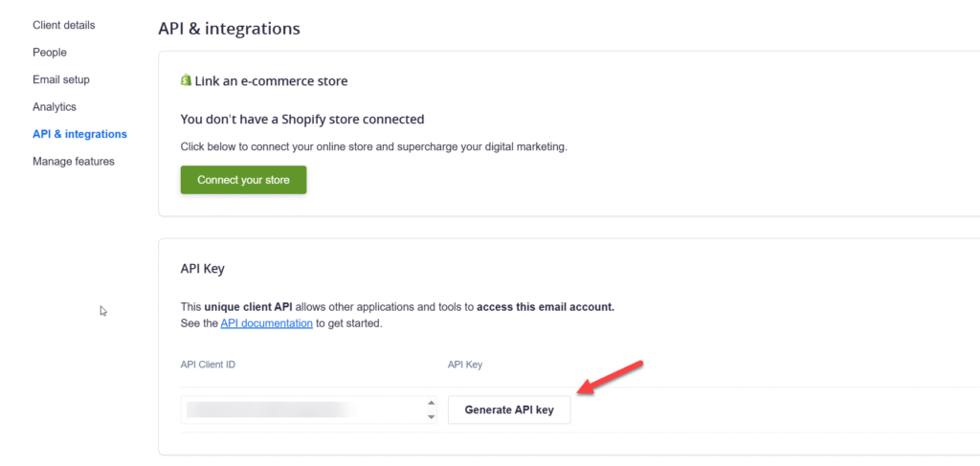Open Client details in the sidebar
Screen dimensions: 980x466
[64, 25]
